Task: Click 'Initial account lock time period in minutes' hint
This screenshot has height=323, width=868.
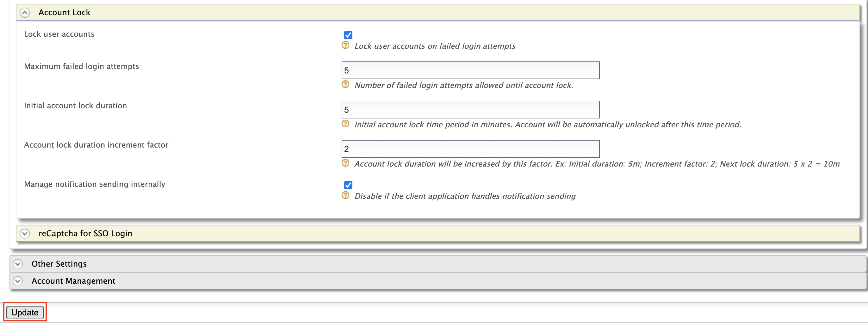Action: [548, 124]
